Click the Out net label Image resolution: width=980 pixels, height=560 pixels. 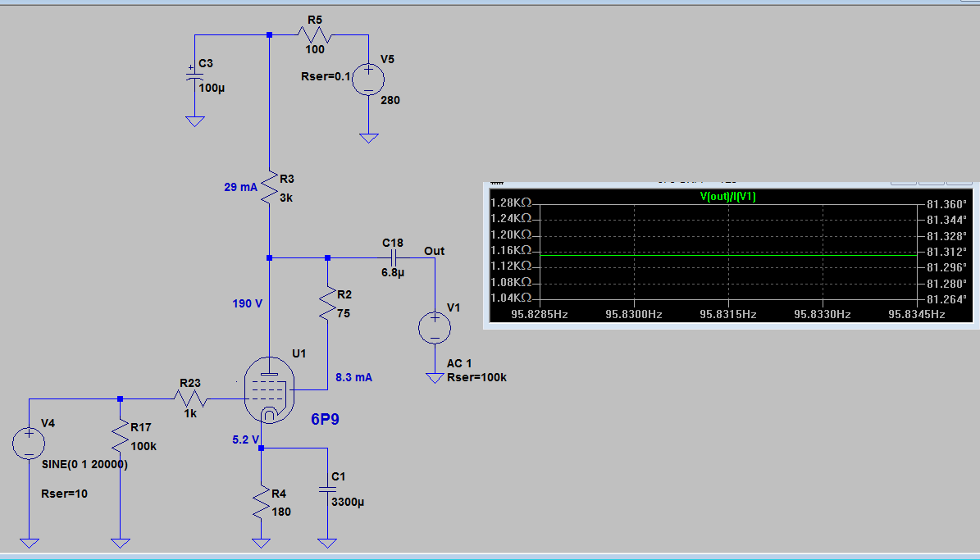tap(435, 251)
